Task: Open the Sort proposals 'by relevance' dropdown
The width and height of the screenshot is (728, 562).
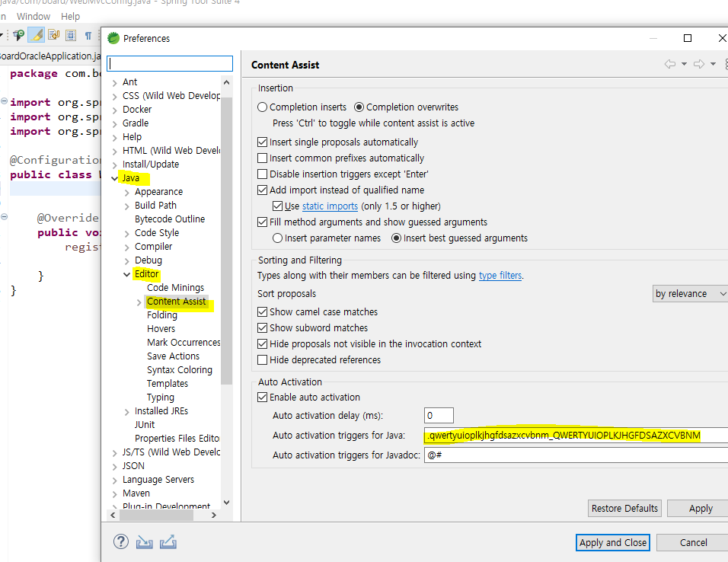Action: (690, 293)
